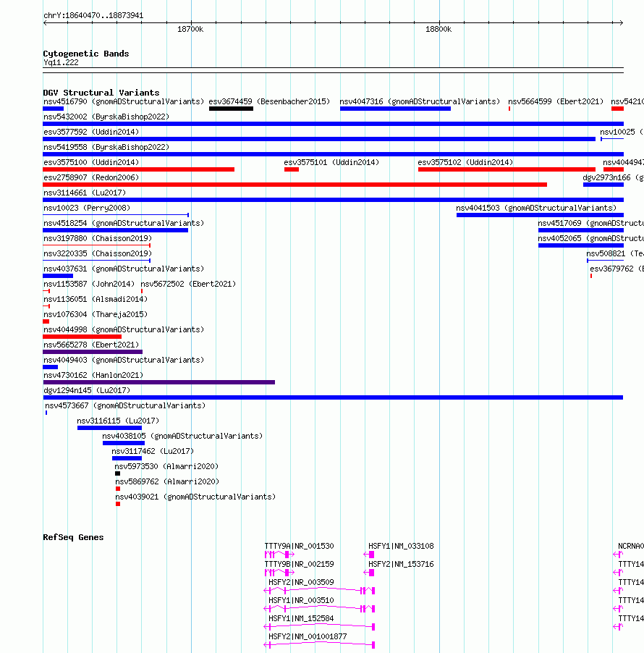Open HSFY1|NM_033108 gene label
Image resolution: width=644 pixels, height=653 pixels.
point(402,546)
